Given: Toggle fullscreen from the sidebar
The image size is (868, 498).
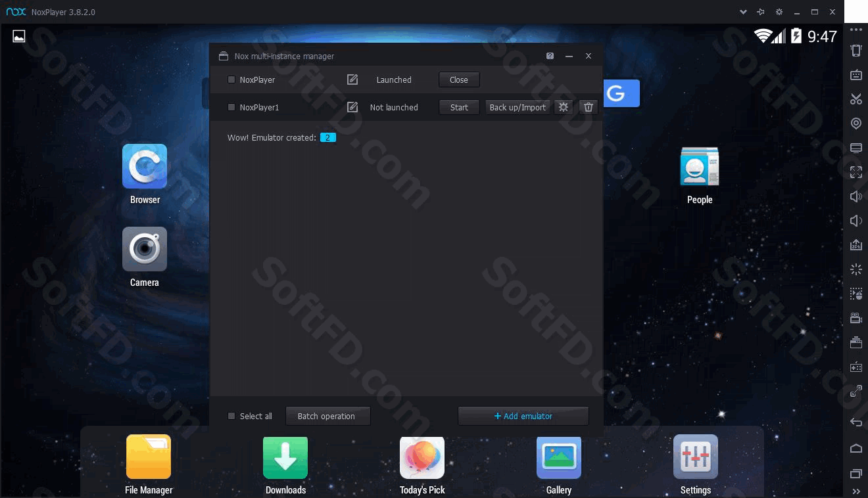Looking at the screenshot, I should pyautogui.click(x=856, y=172).
